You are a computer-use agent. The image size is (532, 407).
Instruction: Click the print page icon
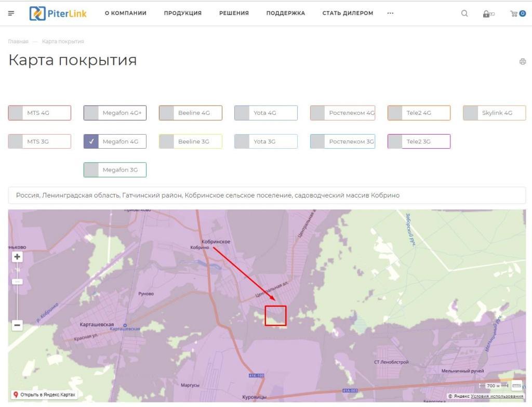(x=523, y=61)
